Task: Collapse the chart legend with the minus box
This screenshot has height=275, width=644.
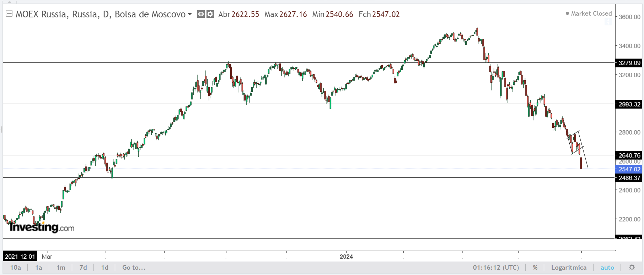Action: [9, 14]
